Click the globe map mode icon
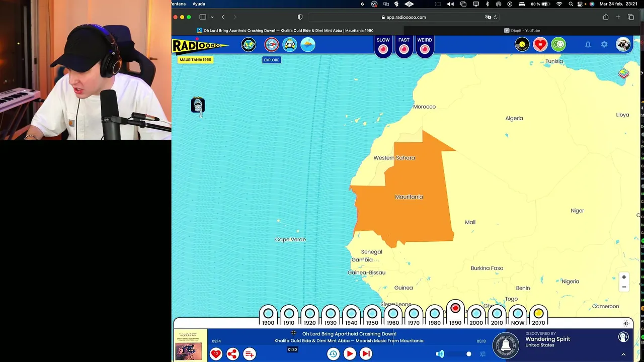 pos(249,44)
